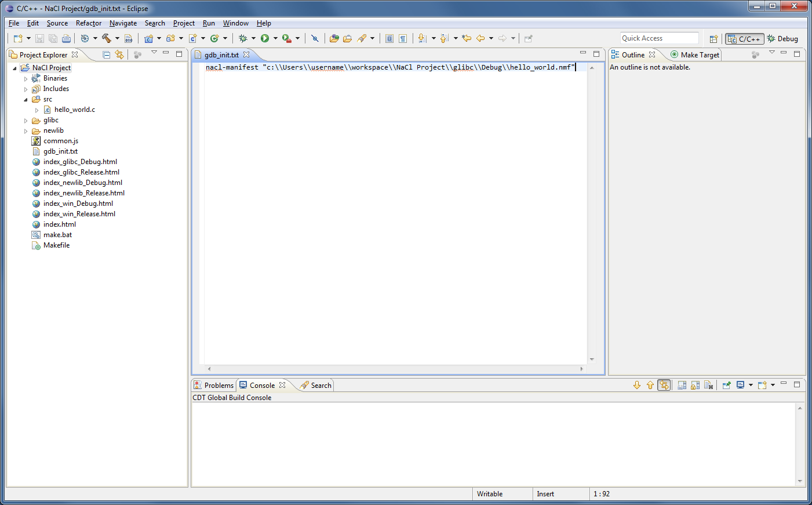Expand the newlib folder node

(26, 131)
